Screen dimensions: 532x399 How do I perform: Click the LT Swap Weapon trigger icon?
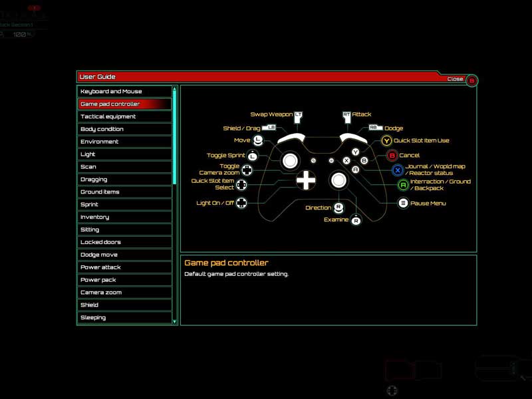coord(298,115)
